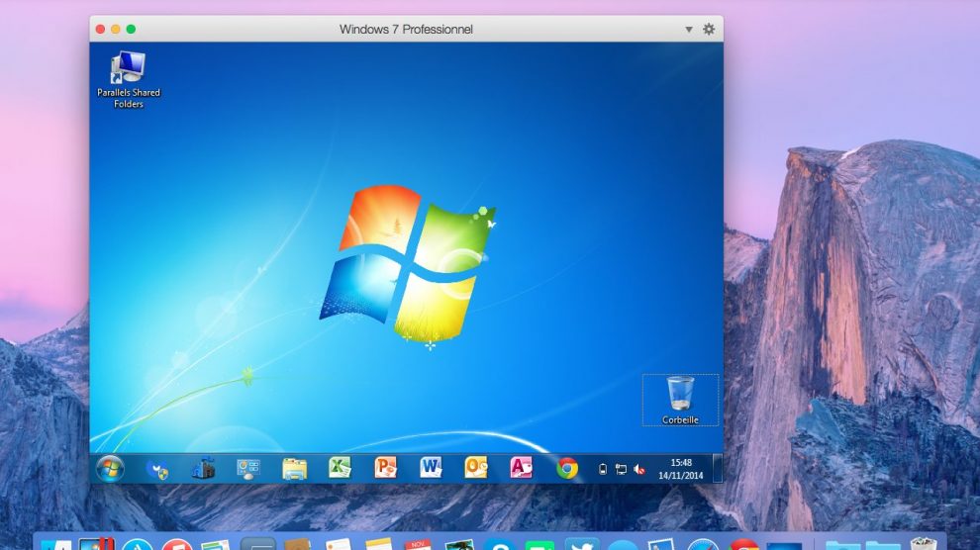Viewport: 980px width, 550px height.
Task: Launch PowerPoint from the Windows taskbar
Action: [386, 468]
